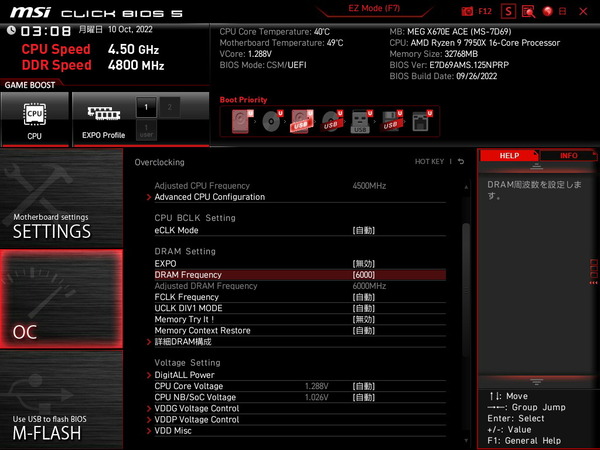This screenshot has height=450, width=600.
Task: Click the GAME BOOST label
Action: coord(30,85)
